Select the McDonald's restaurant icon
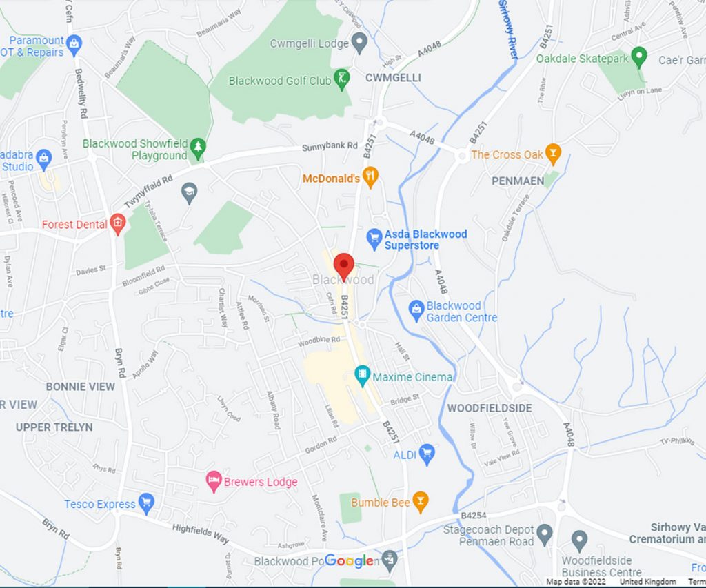This screenshot has width=706, height=588. pyautogui.click(x=370, y=177)
